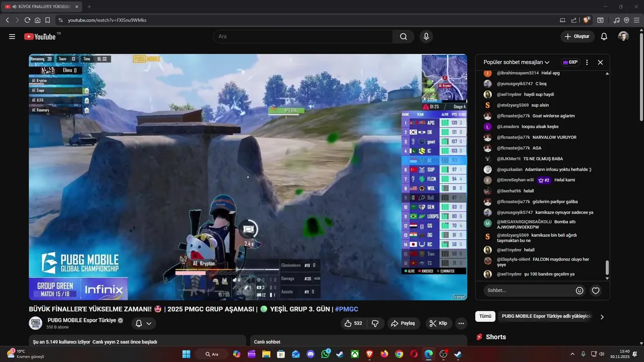
Task: Go back in browser history
Action: [7, 20]
